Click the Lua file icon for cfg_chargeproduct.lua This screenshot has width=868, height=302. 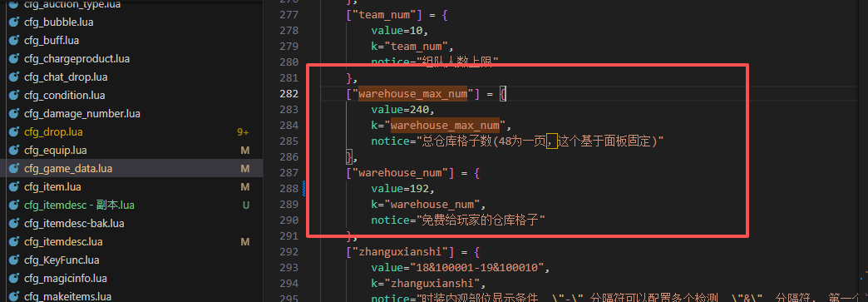(14, 59)
